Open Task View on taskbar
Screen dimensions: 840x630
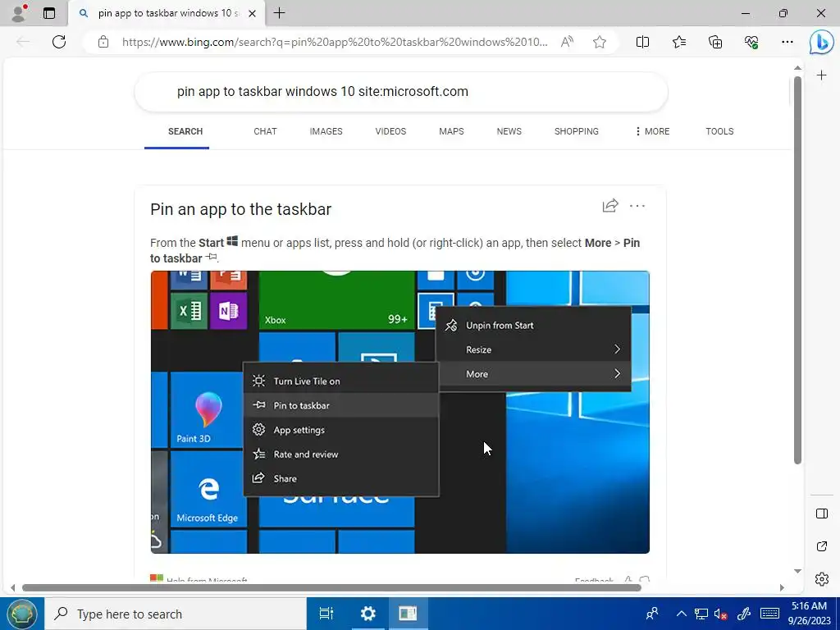326,614
